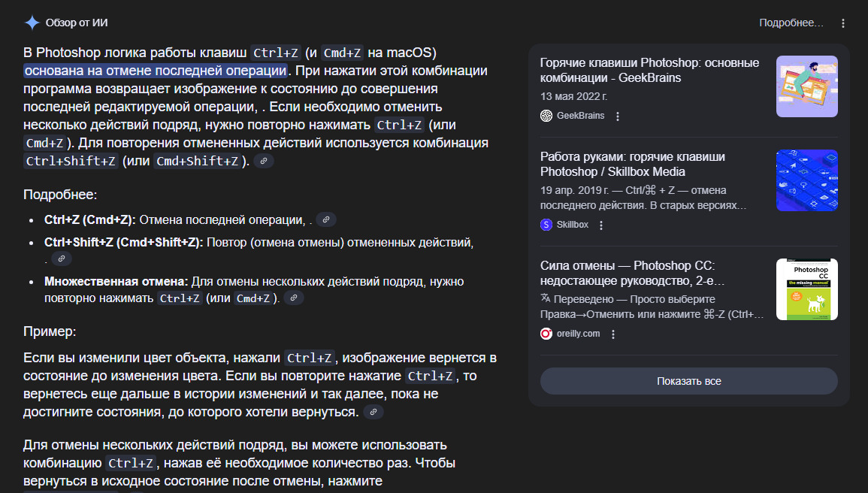Click the bold 'Ctrl+Z (Cmd+Z):' bullet label
This screenshot has width=868, height=493.
pyautogui.click(x=89, y=219)
